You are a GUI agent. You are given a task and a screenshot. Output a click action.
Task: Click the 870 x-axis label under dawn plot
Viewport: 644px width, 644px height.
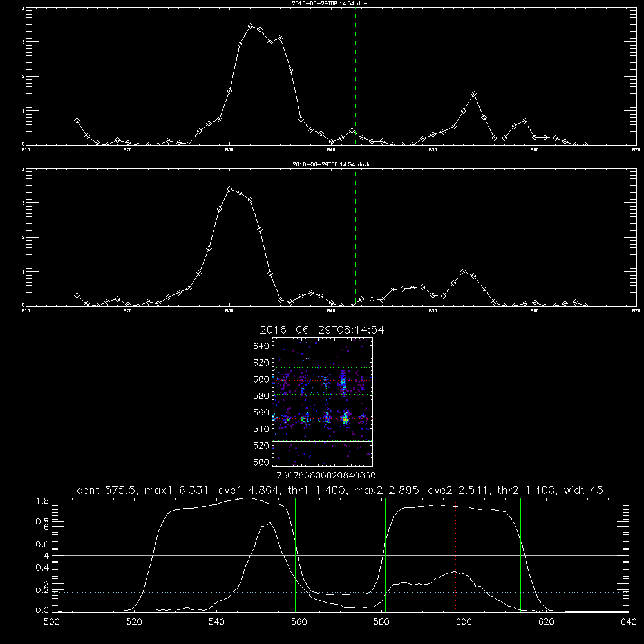tap(636, 150)
